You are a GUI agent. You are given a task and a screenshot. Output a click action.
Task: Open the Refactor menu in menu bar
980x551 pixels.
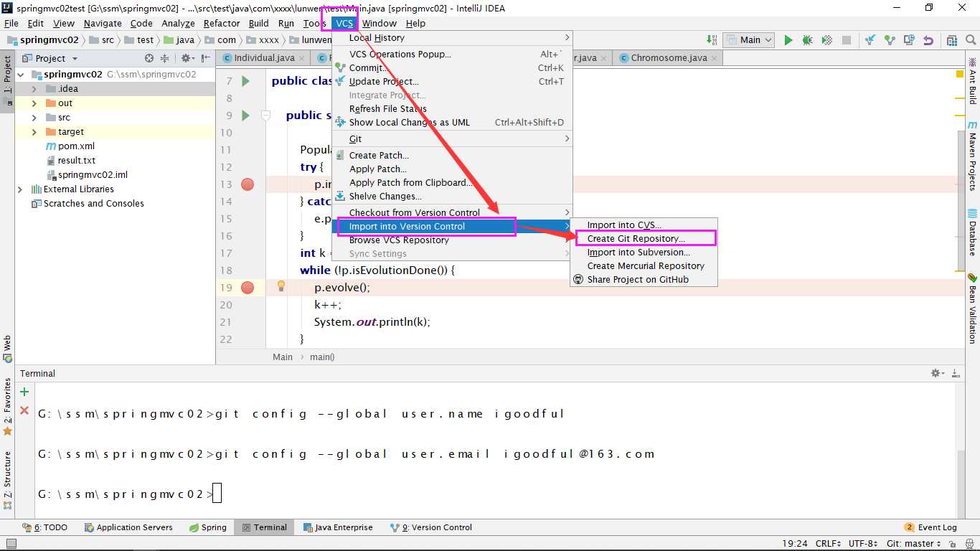click(222, 23)
